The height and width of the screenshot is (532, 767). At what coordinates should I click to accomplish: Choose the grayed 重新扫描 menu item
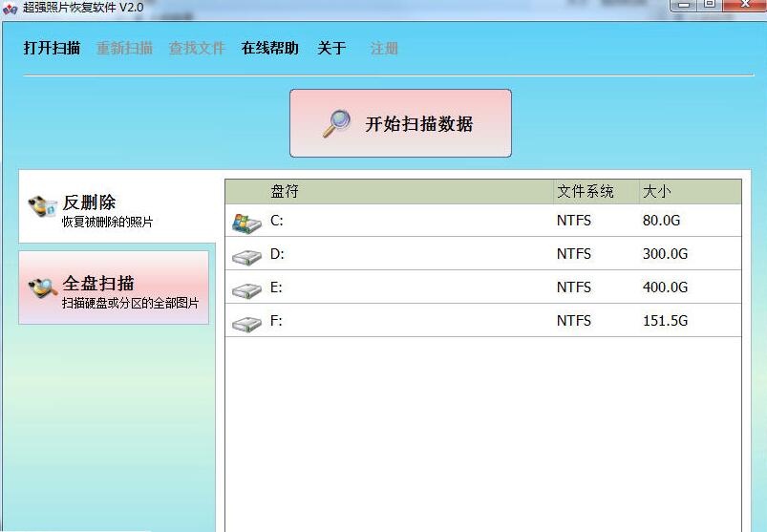tap(125, 48)
